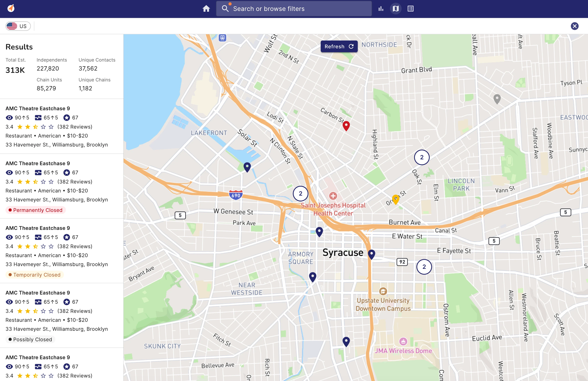Click the star badge score icon in first result
Screen dimensions: 588x381
[x=66, y=118]
